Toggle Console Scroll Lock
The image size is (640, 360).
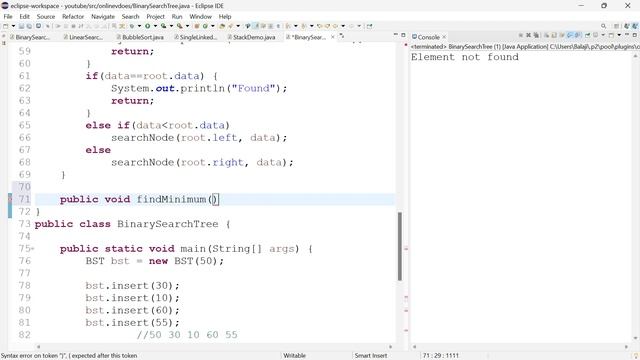(x=554, y=35)
